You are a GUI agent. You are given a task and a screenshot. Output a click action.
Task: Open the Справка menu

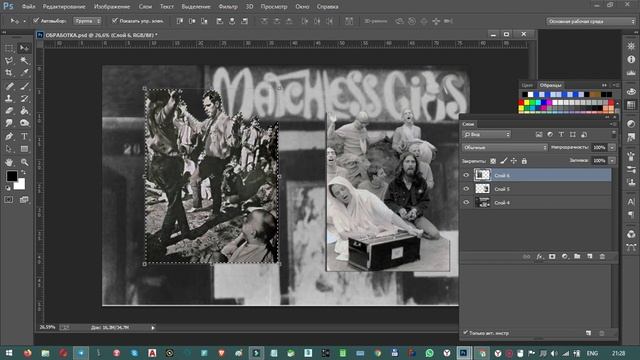click(327, 7)
